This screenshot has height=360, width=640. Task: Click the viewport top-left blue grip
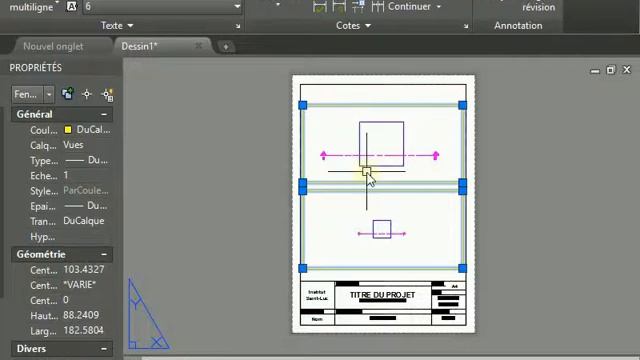click(303, 105)
